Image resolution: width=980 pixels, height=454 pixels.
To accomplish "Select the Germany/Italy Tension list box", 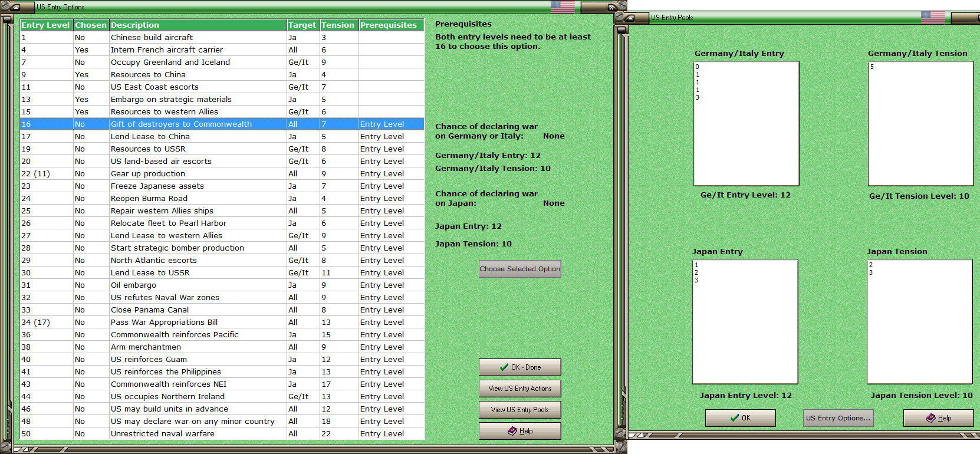I will pyautogui.click(x=920, y=124).
